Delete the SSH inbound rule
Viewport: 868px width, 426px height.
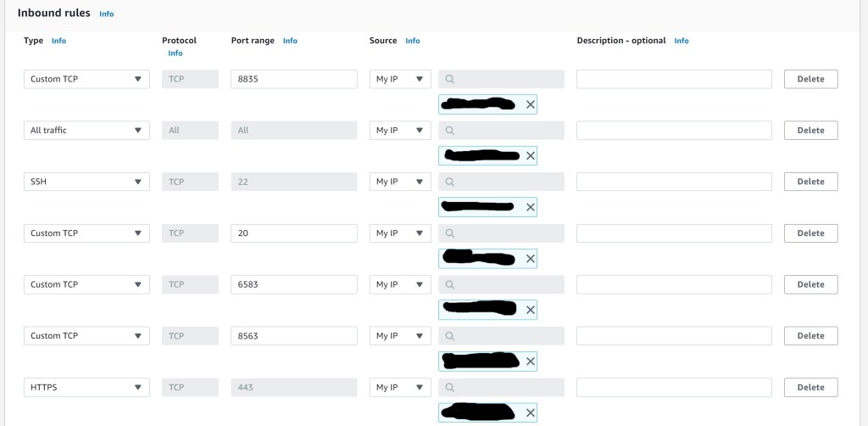(810, 182)
